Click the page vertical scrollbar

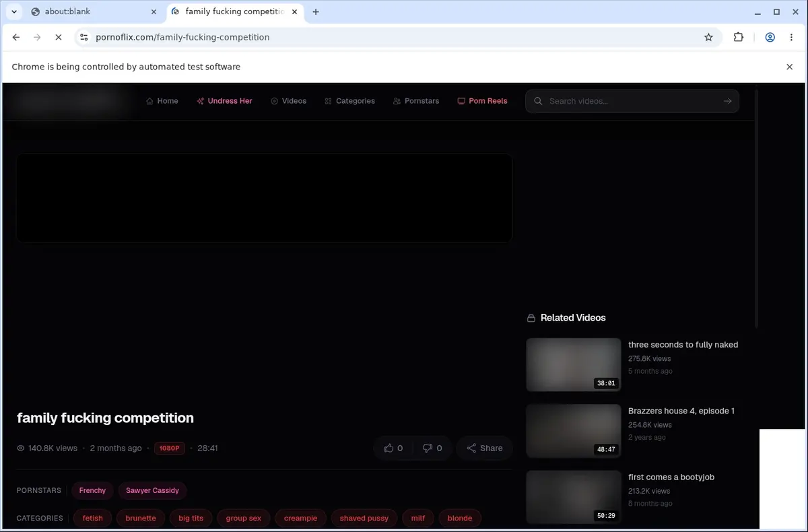coord(756,207)
